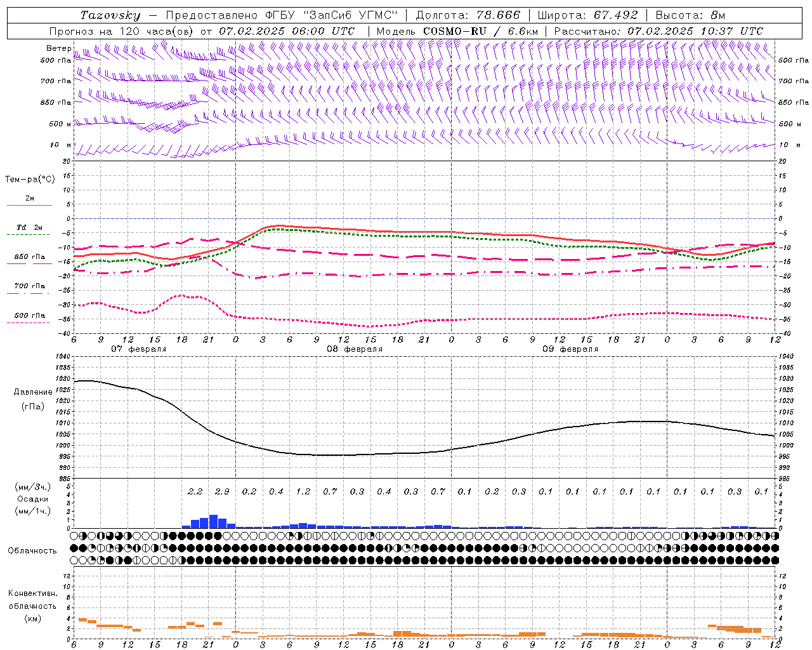
Task: Select the elevation label Высота: 8м
Action: [x=690, y=15]
